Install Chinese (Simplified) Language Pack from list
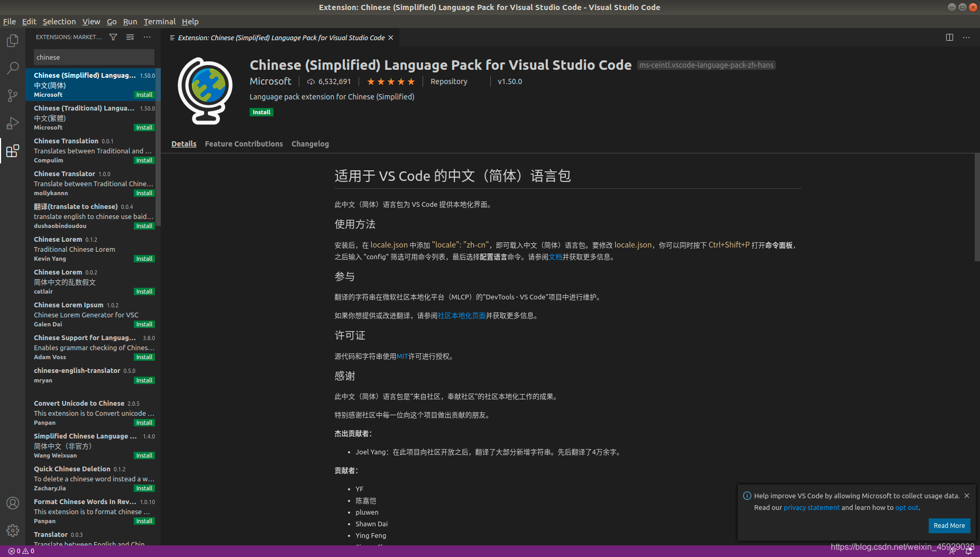The width and height of the screenshot is (980, 557). 144,95
